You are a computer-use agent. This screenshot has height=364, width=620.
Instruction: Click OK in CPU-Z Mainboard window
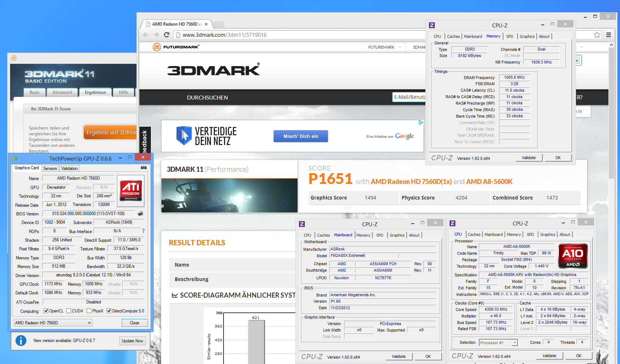428,356
